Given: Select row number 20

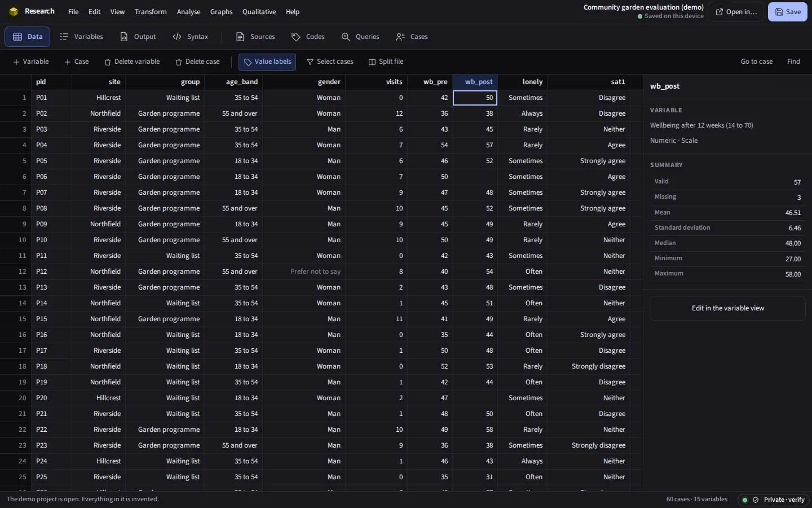Looking at the screenshot, I should click(x=16, y=398).
